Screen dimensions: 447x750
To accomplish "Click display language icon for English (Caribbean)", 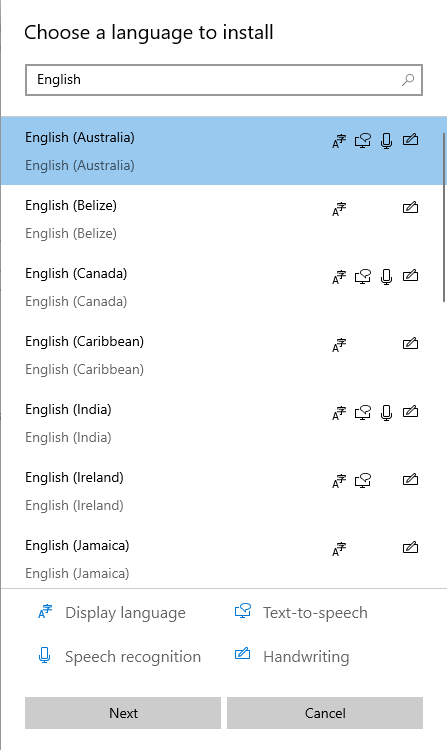I will pyautogui.click(x=339, y=345).
